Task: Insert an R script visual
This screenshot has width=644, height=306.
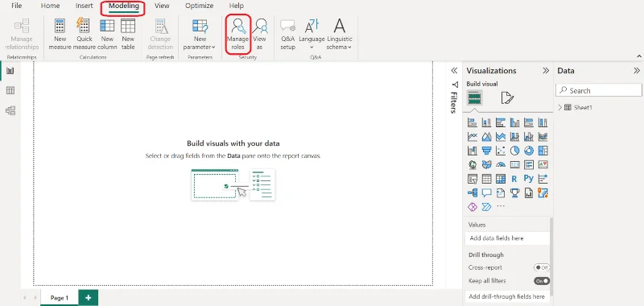Action: coord(514,179)
